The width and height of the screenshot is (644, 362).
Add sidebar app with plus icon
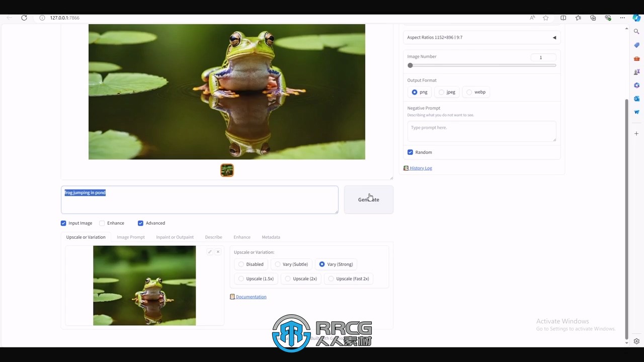(x=636, y=134)
